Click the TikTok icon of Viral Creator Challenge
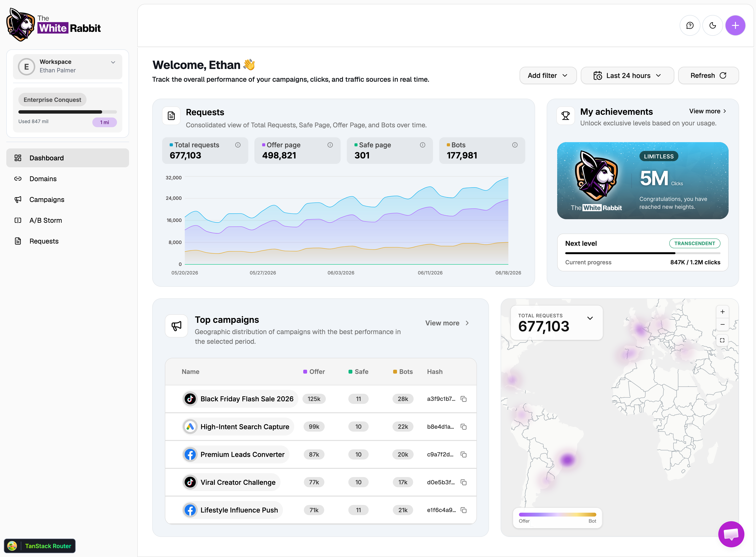The image size is (756, 557). pos(190,483)
